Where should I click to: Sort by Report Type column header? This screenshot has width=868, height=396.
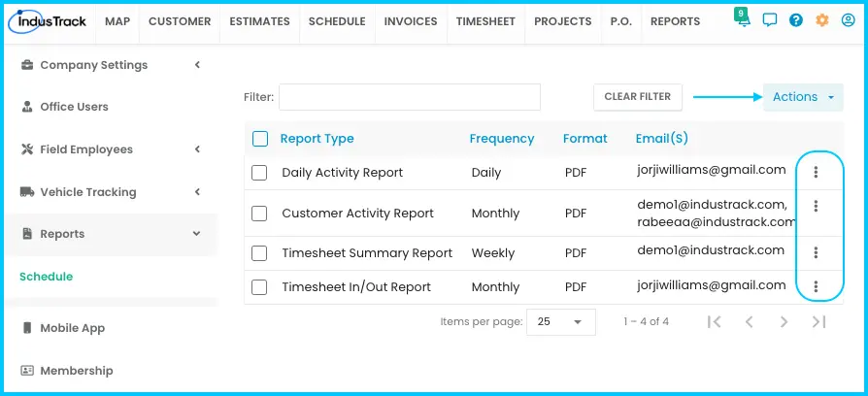pyautogui.click(x=317, y=139)
